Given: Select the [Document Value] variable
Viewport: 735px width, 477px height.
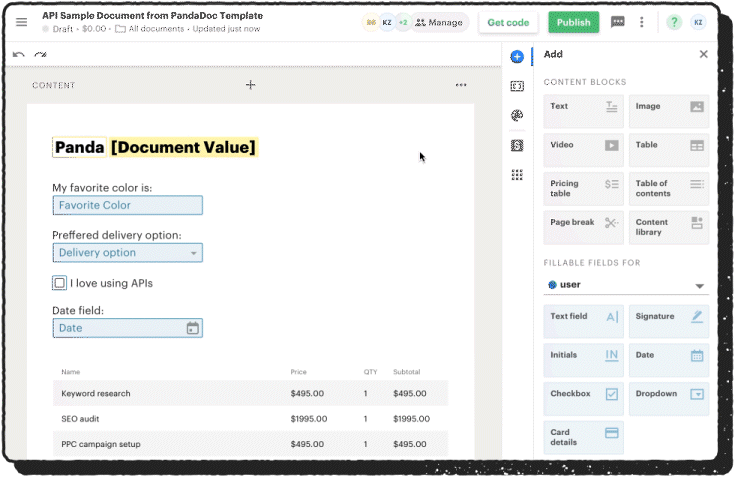Looking at the screenshot, I should click(x=183, y=147).
